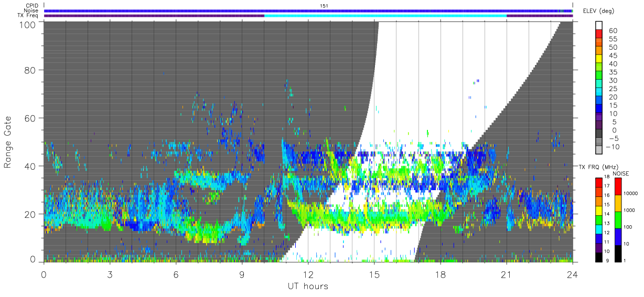This screenshot has width=644, height=297.
Task: Pick the orange swatch of NOISE colorbar
Action: (618, 203)
